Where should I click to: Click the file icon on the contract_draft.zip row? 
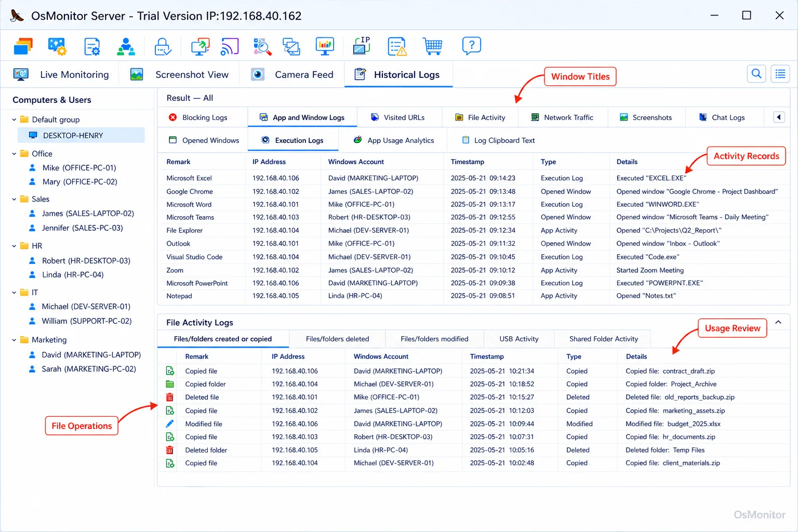170,371
